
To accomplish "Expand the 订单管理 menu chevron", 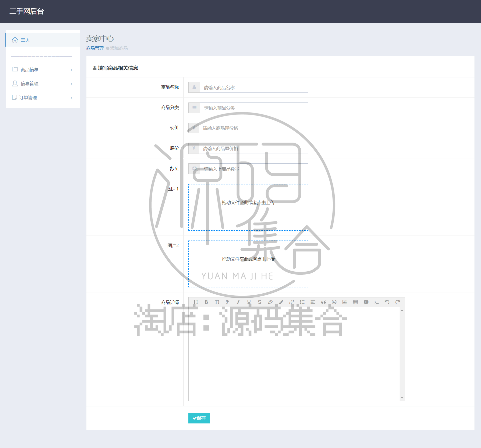I will tap(71, 98).
